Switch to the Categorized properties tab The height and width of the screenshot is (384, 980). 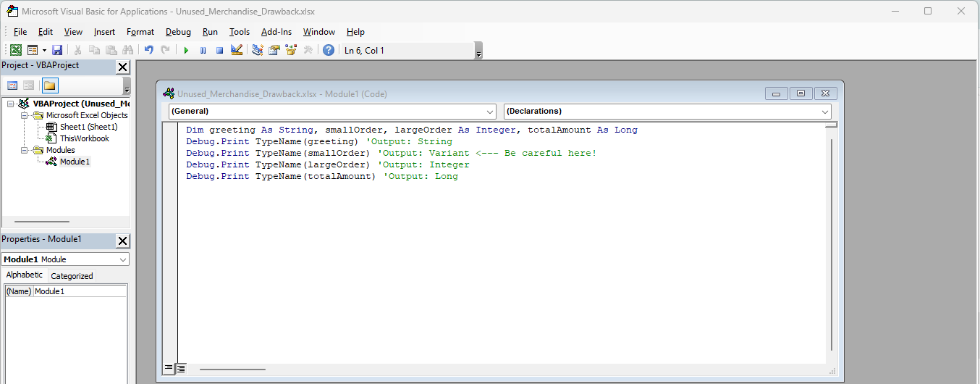pos(72,276)
